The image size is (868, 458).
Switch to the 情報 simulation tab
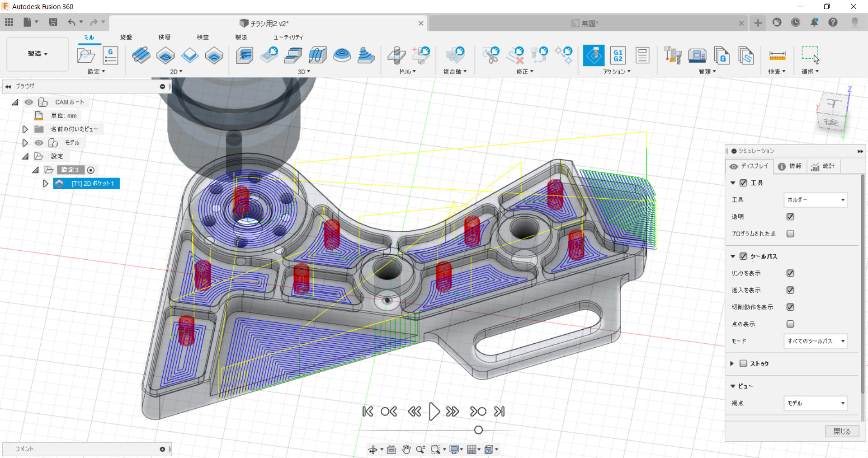790,166
